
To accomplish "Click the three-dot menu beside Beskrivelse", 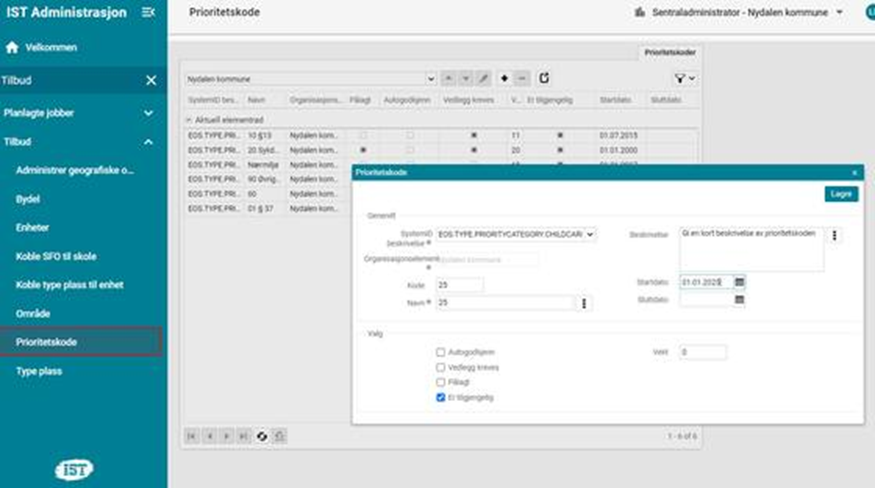I will [836, 236].
